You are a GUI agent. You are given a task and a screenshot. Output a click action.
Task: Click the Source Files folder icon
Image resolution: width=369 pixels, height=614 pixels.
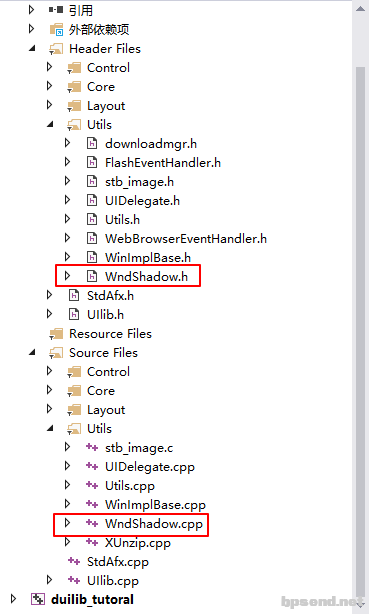(56, 353)
